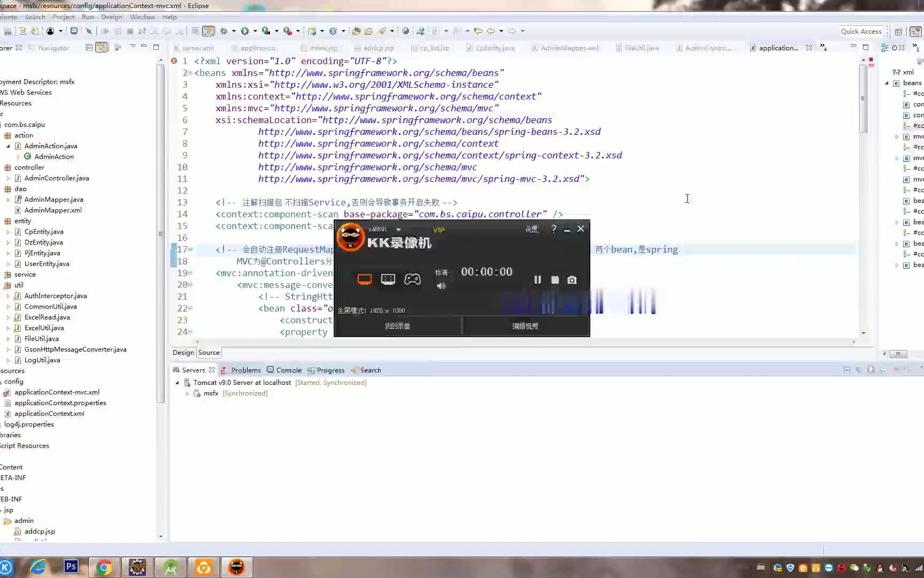Stop recording in KK recorder
Viewport: 924px width, 578px height.
click(555, 280)
